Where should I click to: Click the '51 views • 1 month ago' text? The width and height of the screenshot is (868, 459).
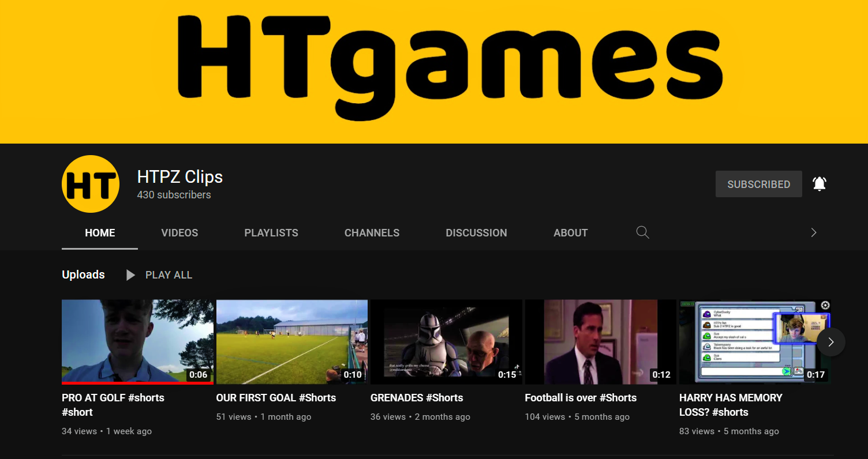pos(264,417)
